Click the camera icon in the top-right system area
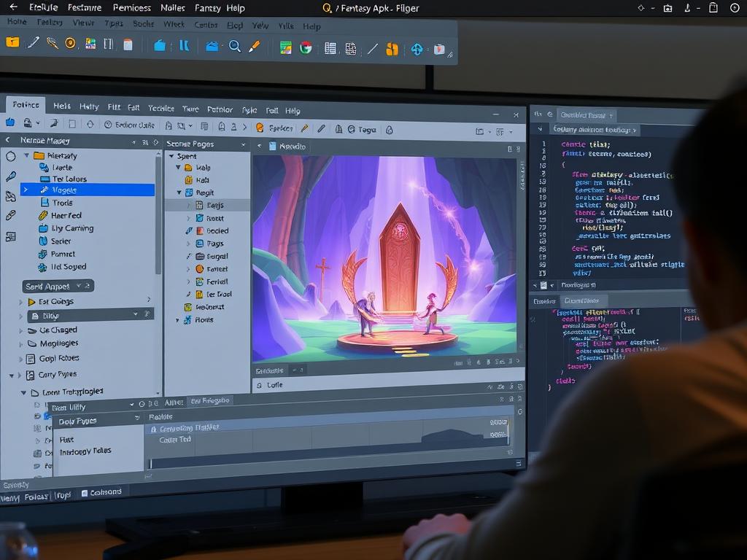This screenshot has width=747, height=560. (668, 8)
